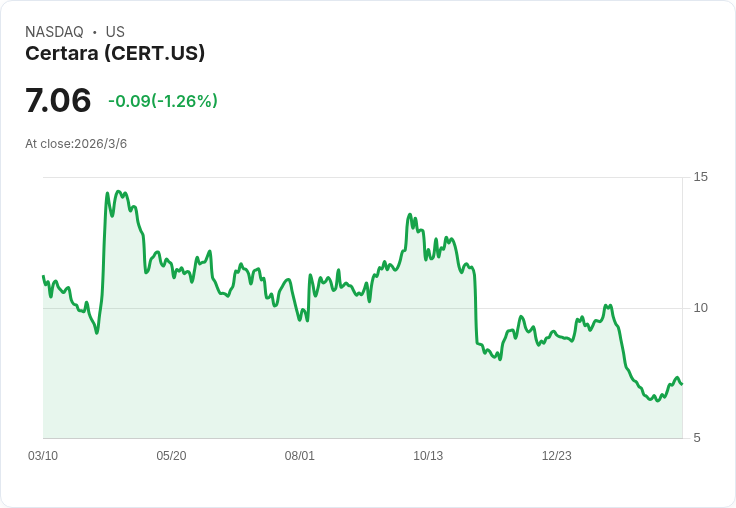Click the 10 value on the y-axis
Screen dimensions: 736x508
point(701,307)
